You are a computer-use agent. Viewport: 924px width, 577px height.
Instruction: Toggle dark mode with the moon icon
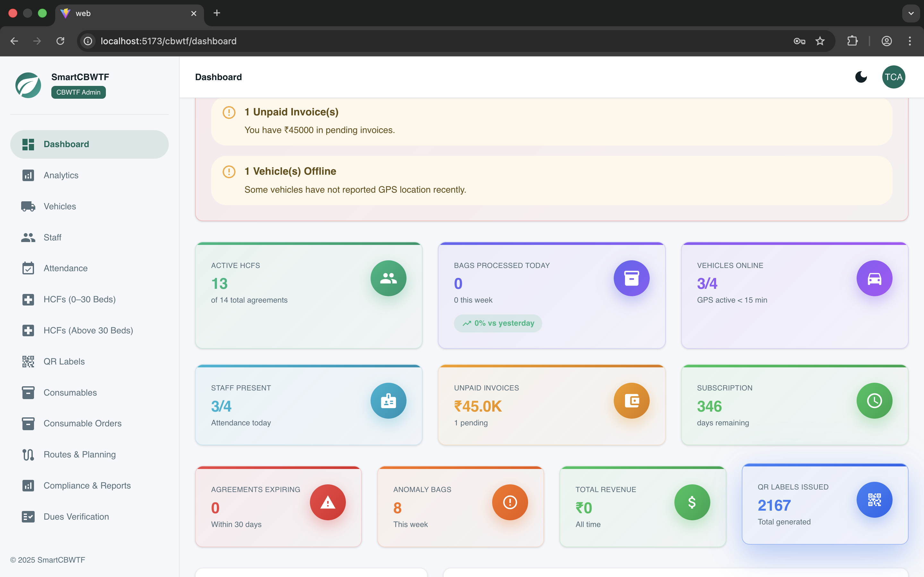point(861,77)
